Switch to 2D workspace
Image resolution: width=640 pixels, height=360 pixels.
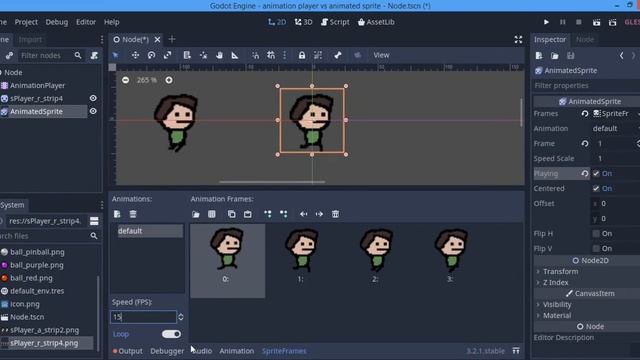point(277,22)
